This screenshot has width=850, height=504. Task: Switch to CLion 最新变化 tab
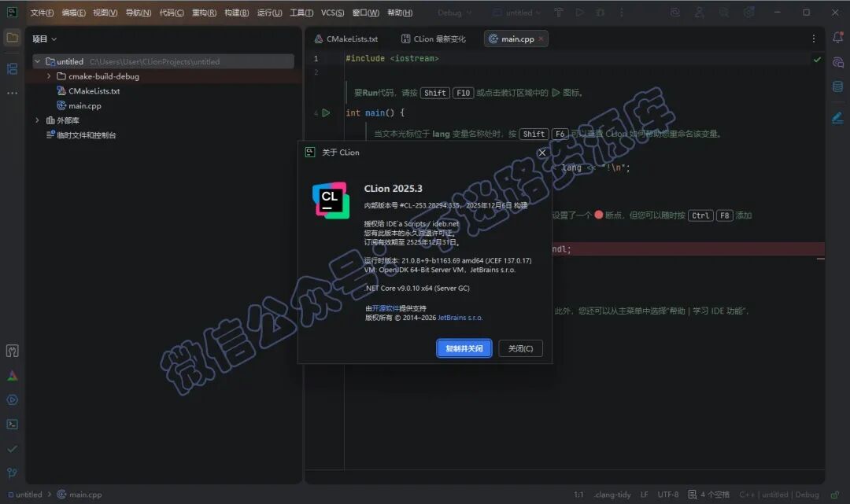coord(433,39)
